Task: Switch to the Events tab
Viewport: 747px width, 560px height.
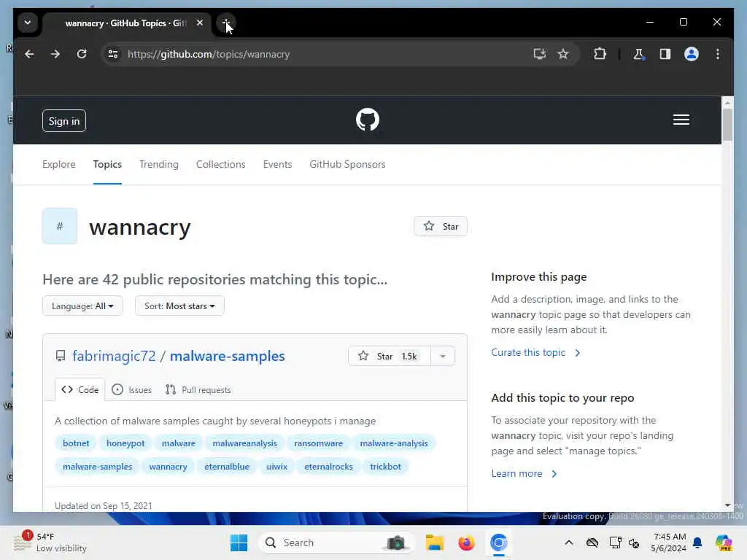Action: (277, 164)
